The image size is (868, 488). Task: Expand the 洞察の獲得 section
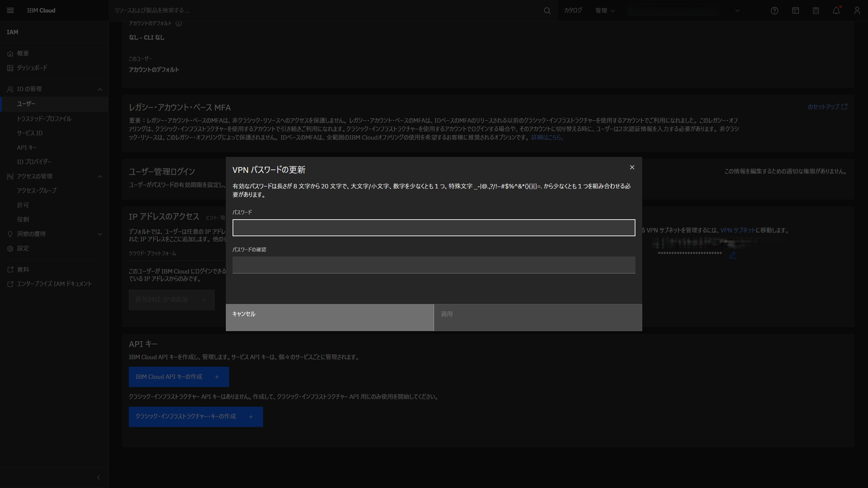(x=100, y=234)
